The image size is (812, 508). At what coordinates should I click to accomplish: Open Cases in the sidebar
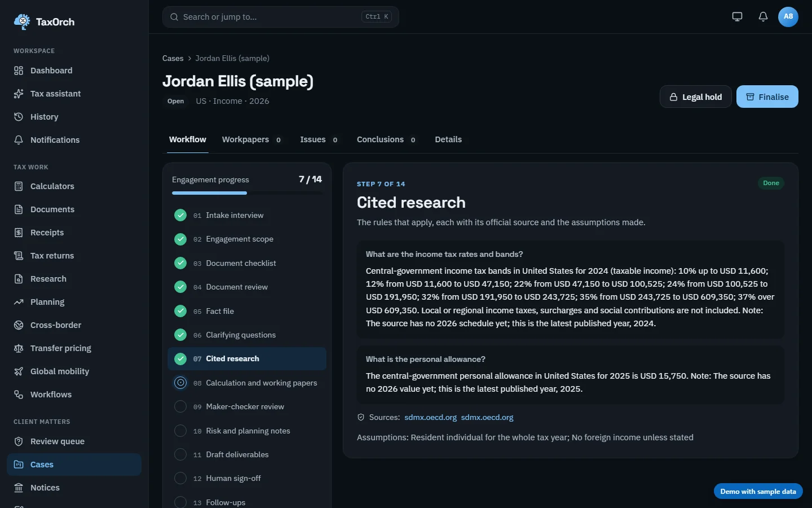74,465
